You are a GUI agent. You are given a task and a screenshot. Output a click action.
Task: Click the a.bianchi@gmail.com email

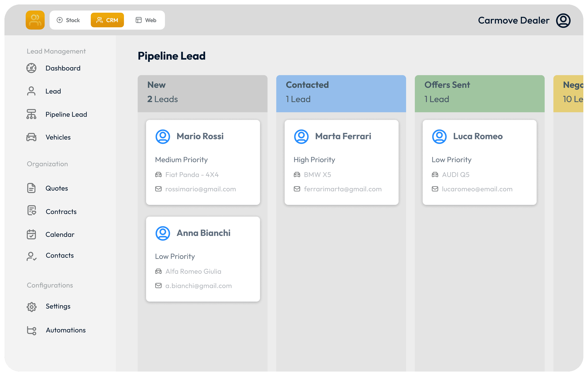[x=198, y=286]
